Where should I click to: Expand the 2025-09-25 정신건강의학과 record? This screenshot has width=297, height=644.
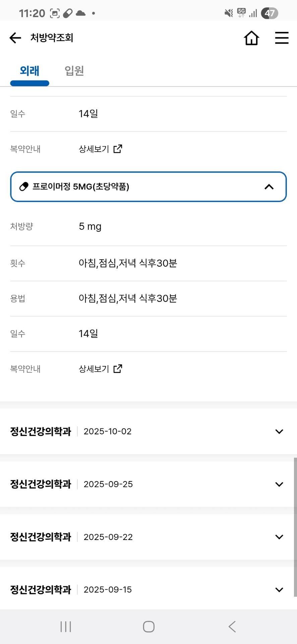(279, 484)
